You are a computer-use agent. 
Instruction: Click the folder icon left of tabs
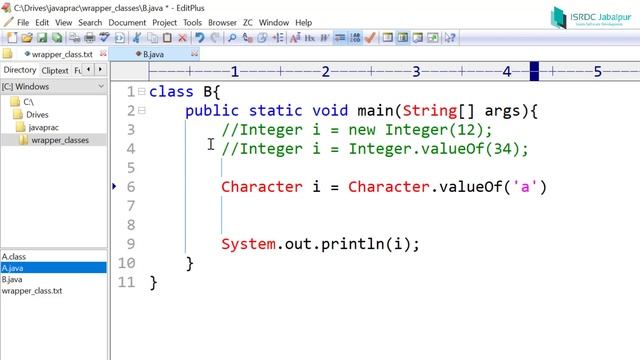click(8, 54)
